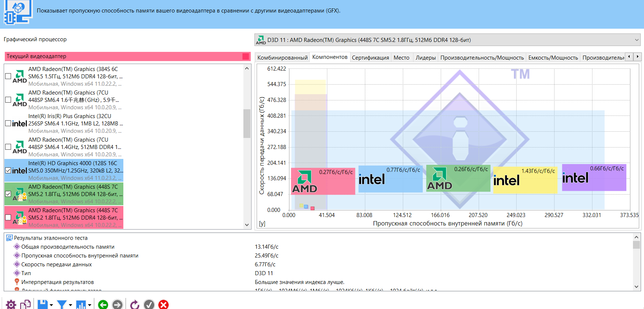The width and height of the screenshot is (644, 309).
Task: Click the small pink data point on the chart
Action: click(x=313, y=208)
